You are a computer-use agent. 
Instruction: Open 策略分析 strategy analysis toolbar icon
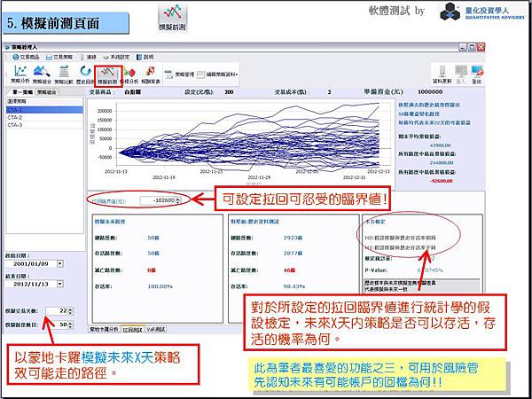[x=20, y=74]
